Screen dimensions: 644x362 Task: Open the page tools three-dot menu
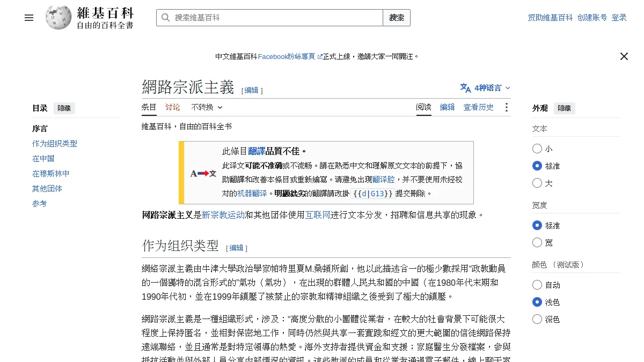(506, 107)
